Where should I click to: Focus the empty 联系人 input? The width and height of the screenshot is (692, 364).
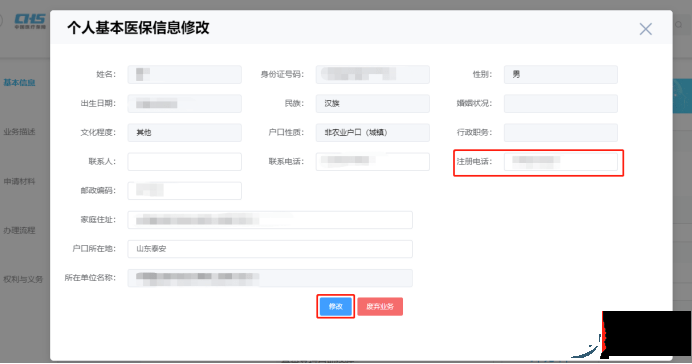[x=184, y=162]
